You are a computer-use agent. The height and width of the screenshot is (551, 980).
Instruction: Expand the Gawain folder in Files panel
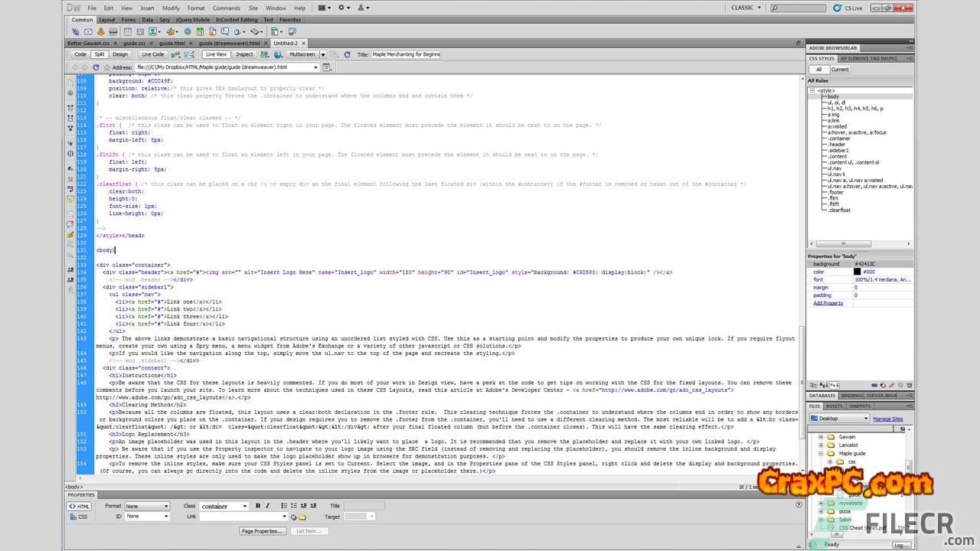click(821, 437)
